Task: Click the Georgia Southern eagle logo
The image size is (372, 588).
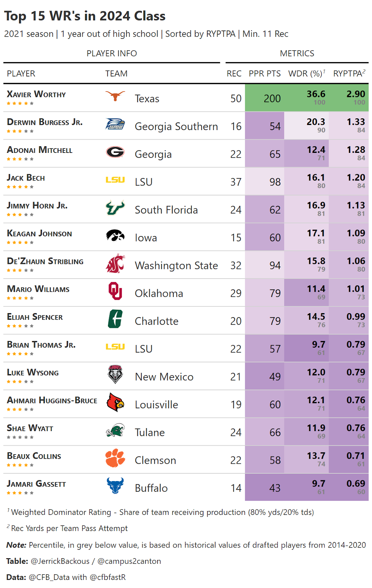Action: [115, 124]
